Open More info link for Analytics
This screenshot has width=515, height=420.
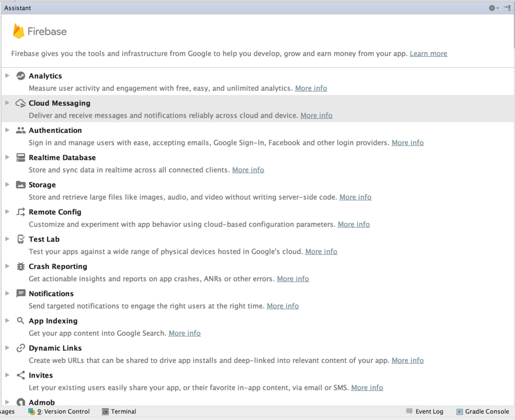pyautogui.click(x=311, y=88)
